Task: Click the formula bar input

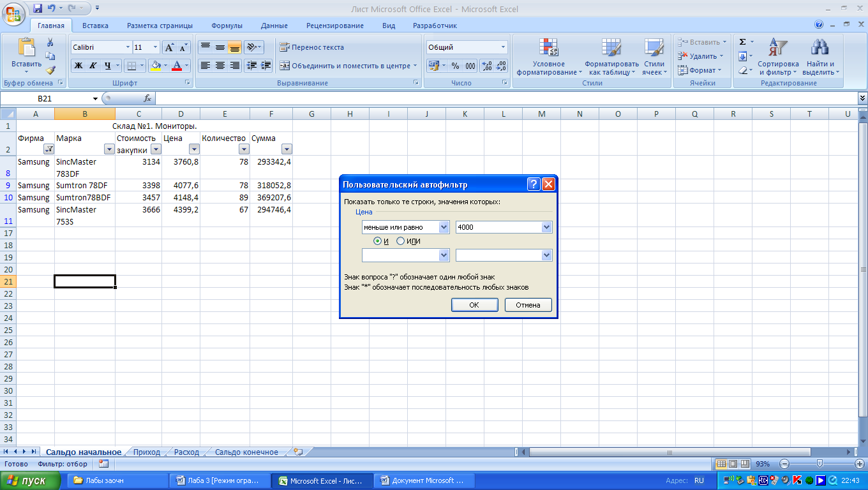Action: [x=506, y=98]
